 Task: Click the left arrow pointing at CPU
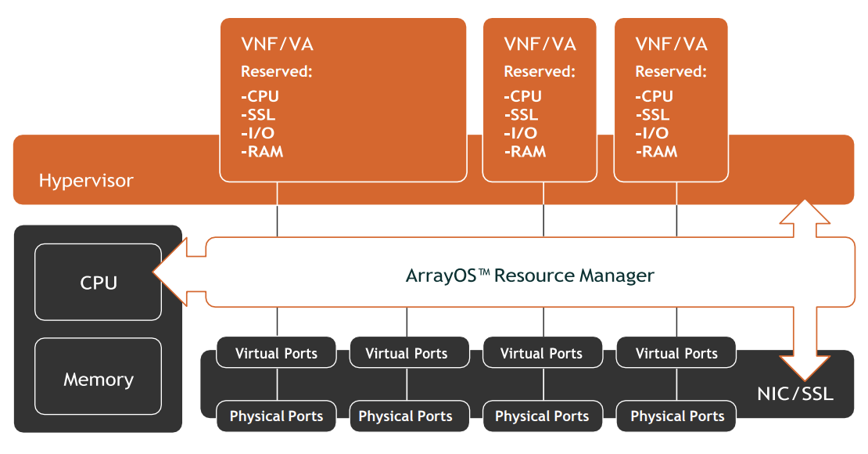click(174, 272)
